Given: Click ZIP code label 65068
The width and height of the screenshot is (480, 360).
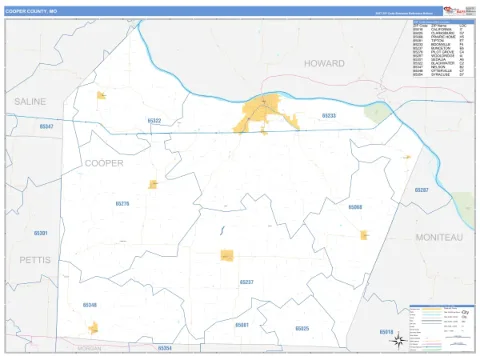Looking at the screenshot, I should tap(355, 207).
